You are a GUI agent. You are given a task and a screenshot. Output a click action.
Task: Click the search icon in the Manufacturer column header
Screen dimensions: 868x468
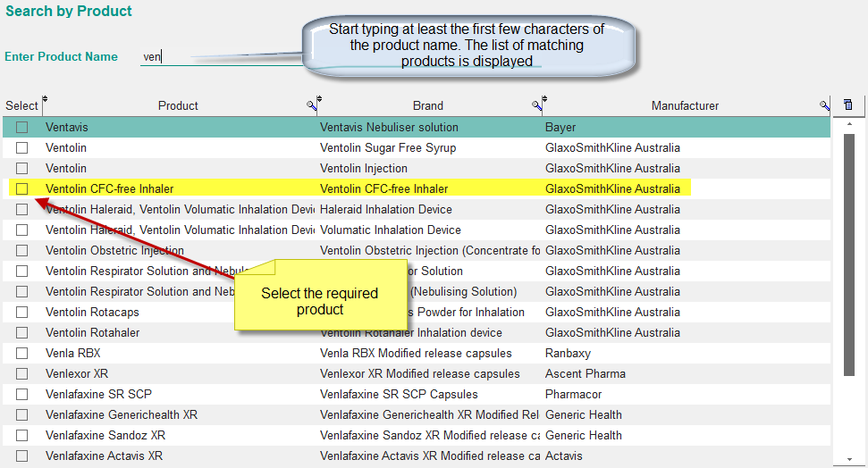tap(825, 105)
